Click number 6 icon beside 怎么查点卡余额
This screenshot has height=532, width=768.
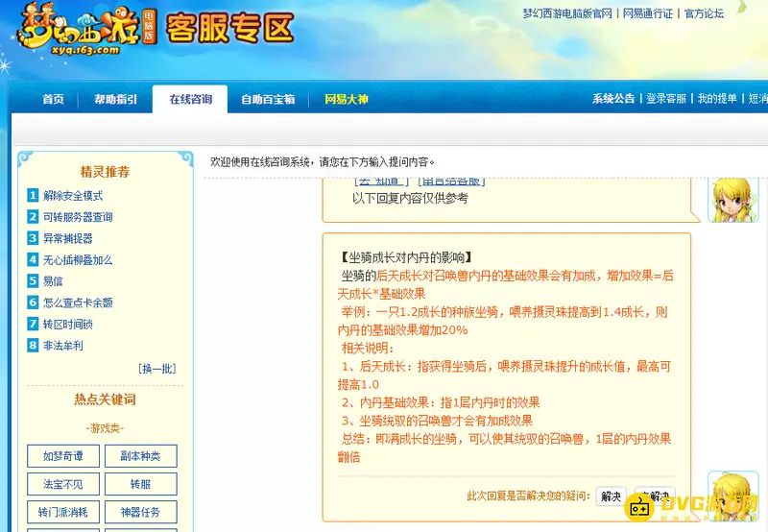(x=33, y=302)
